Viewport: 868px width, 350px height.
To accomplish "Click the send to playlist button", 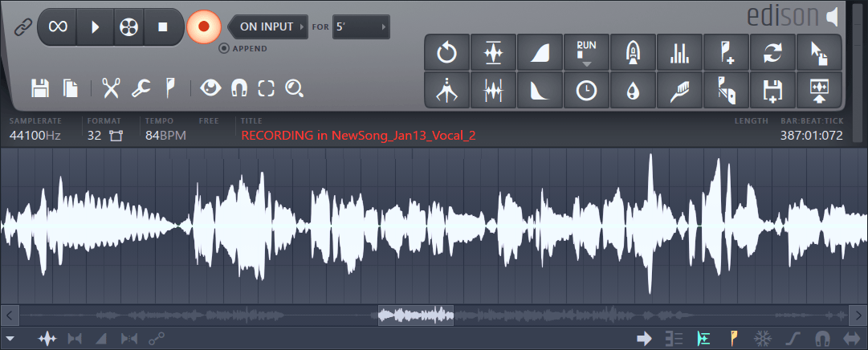I will [x=819, y=90].
